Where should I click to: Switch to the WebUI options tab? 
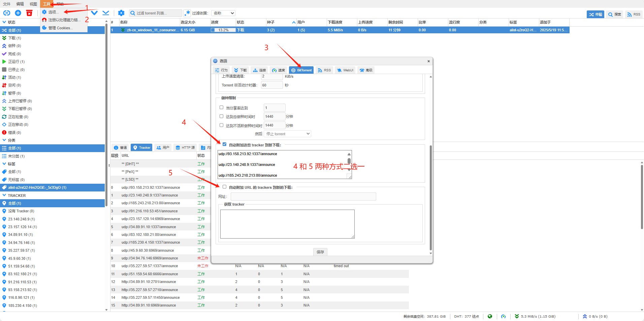tap(345, 70)
